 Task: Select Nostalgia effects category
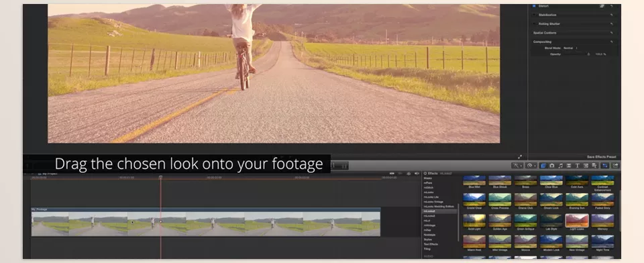click(429, 235)
